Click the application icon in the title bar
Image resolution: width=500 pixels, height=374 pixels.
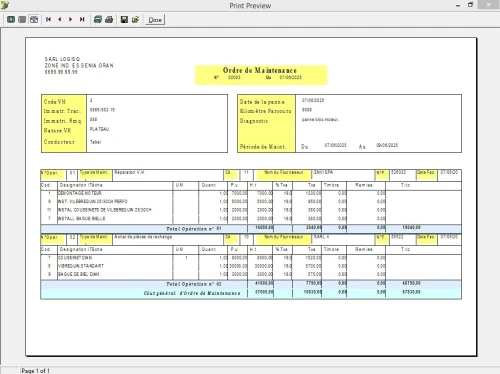click(x=5, y=5)
